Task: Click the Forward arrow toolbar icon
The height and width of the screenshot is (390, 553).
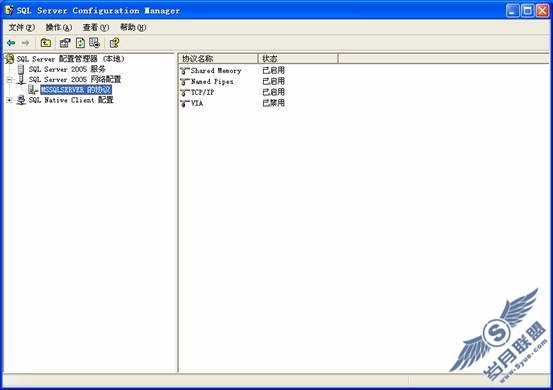Action: (25, 43)
